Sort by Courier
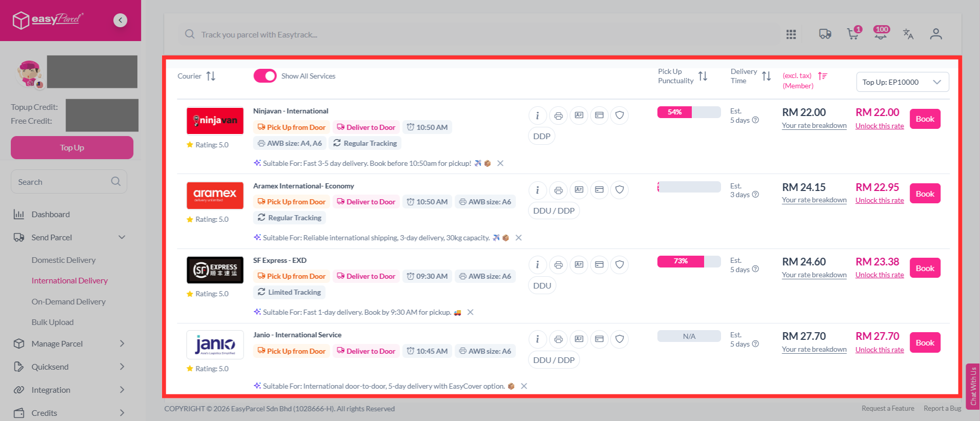The width and height of the screenshot is (980, 421). coord(211,76)
